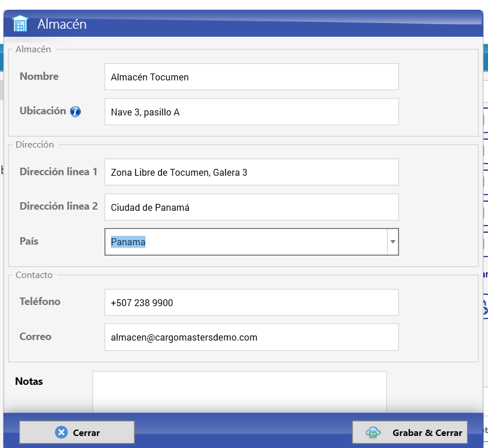Click inside the Notas text area
The height and width of the screenshot is (448, 488).
click(x=239, y=392)
